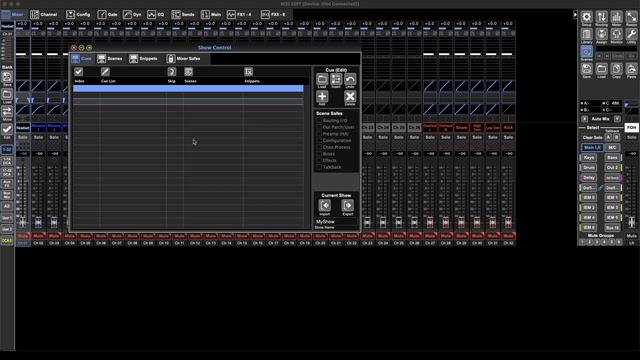Image resolution: width=640 pixels, height=360 pixels.
Task: Click the Cue Load folder icon in Show Control
Action: [322, 79]
